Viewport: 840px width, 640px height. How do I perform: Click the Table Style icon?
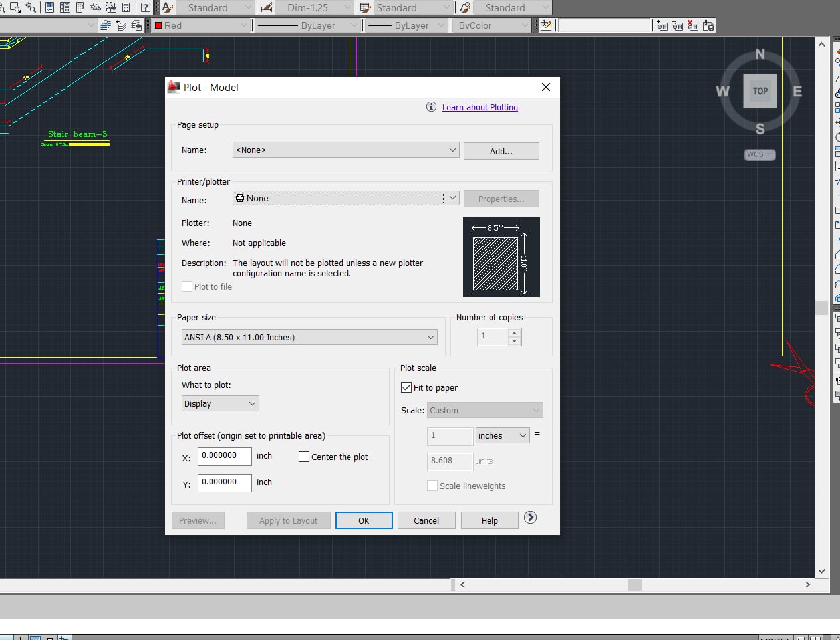pyautogui.click(x=365, y=7)
